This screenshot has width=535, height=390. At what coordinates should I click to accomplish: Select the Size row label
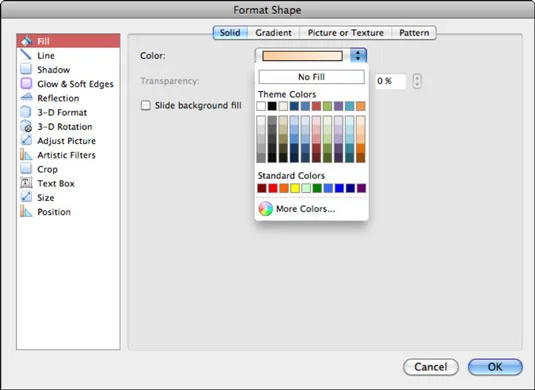[x=45, y=198]
